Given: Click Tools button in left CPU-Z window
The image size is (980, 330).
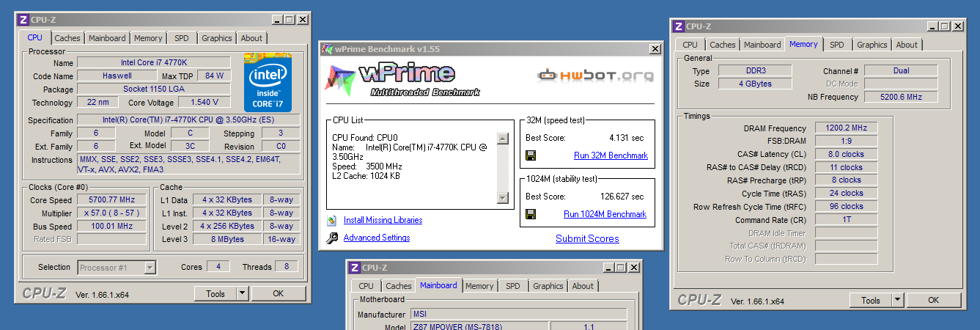Looking at the screenshot, I should [x=215, y=293].
